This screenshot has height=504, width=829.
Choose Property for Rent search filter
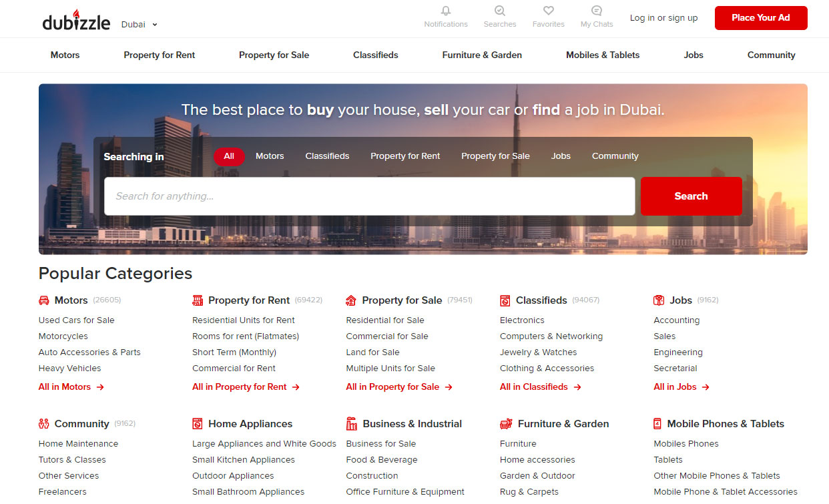tap(405, 156)
